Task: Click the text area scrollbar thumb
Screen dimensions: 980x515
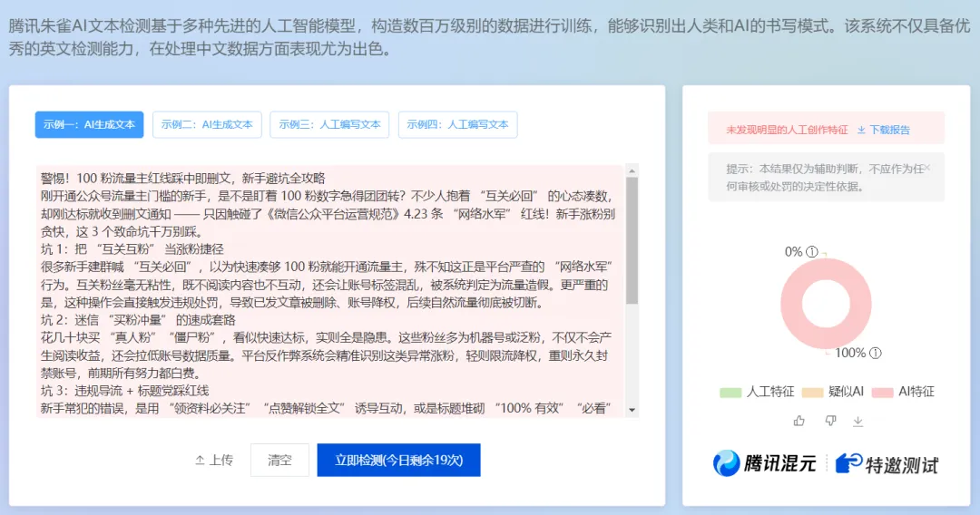Action: (632, 241)
